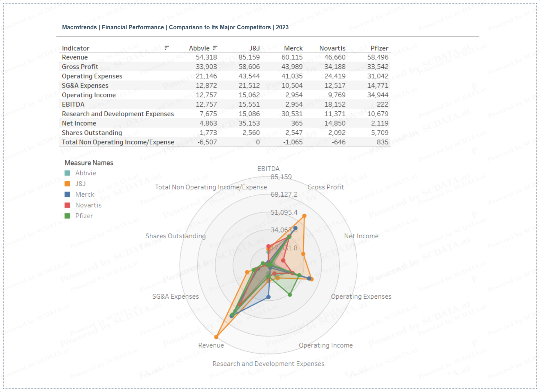Select J&J's orange Gross Profit radar point

(x=304, y=216)
